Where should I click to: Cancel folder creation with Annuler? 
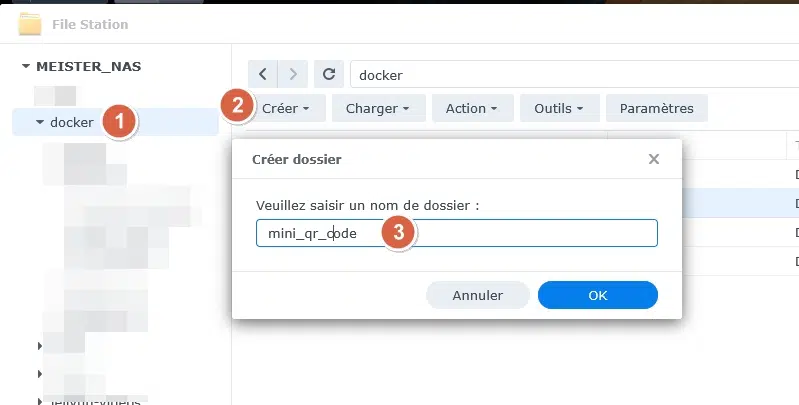[477, 295]
